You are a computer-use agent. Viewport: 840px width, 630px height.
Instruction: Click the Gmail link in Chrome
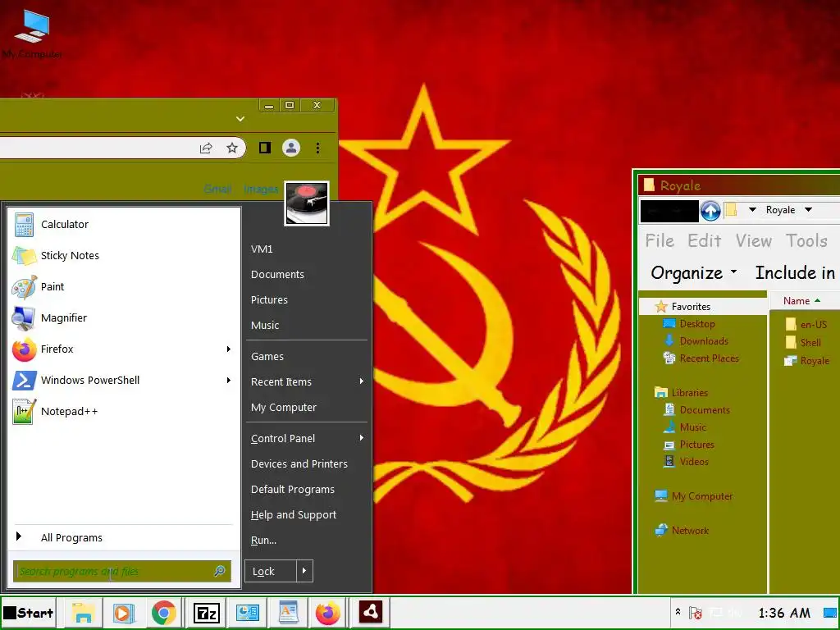click(217, 189)
